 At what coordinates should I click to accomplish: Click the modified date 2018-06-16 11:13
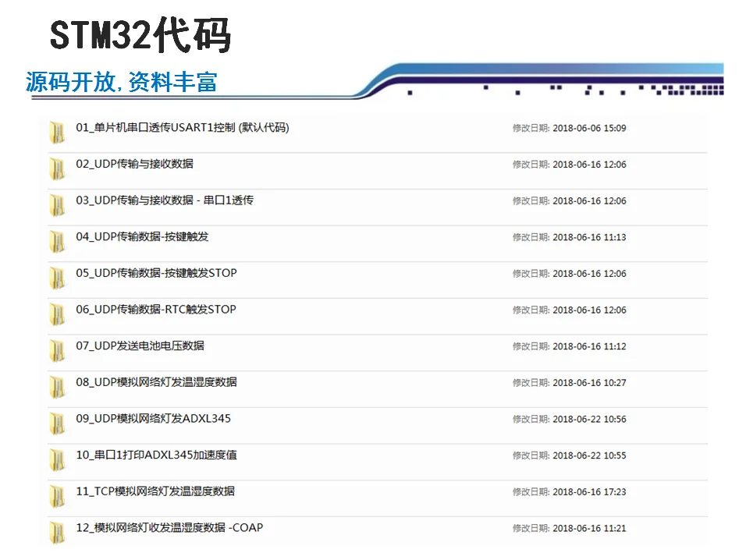pos(589,237)
